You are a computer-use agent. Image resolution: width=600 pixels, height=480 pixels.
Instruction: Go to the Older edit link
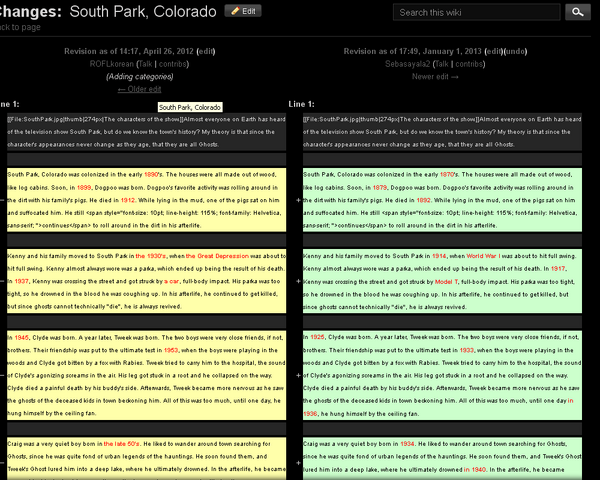pos(139,89)
